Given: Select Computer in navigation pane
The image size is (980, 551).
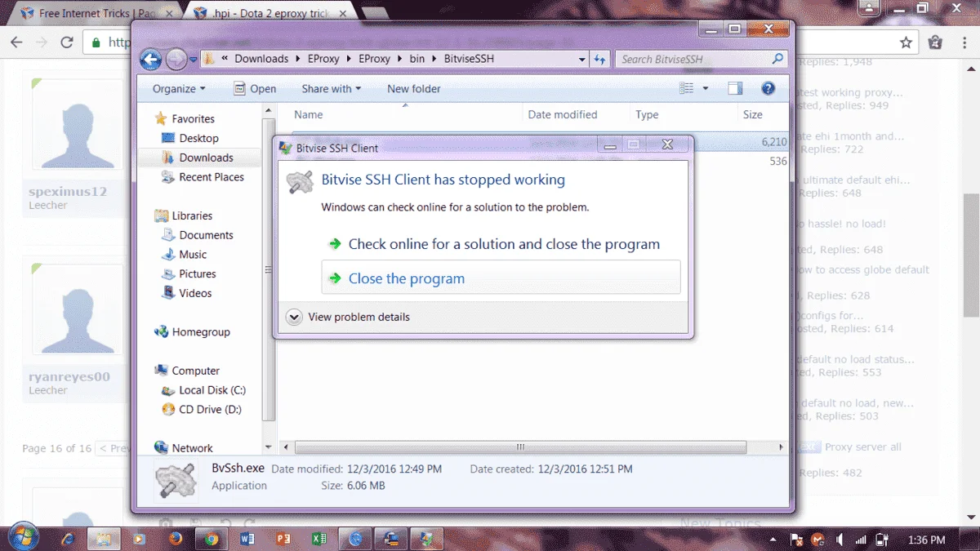Looking at the screenshot, I should pyautogui.click(x=195, y=371).
